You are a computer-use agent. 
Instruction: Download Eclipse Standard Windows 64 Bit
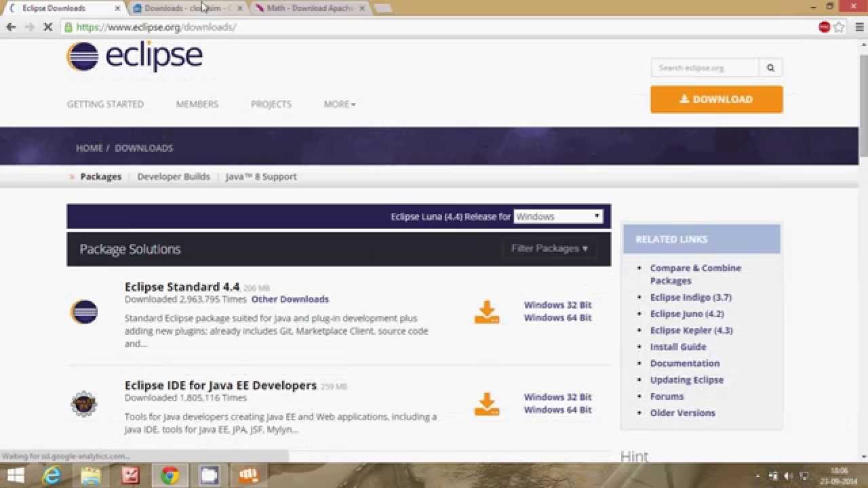(x=557, y=318)
